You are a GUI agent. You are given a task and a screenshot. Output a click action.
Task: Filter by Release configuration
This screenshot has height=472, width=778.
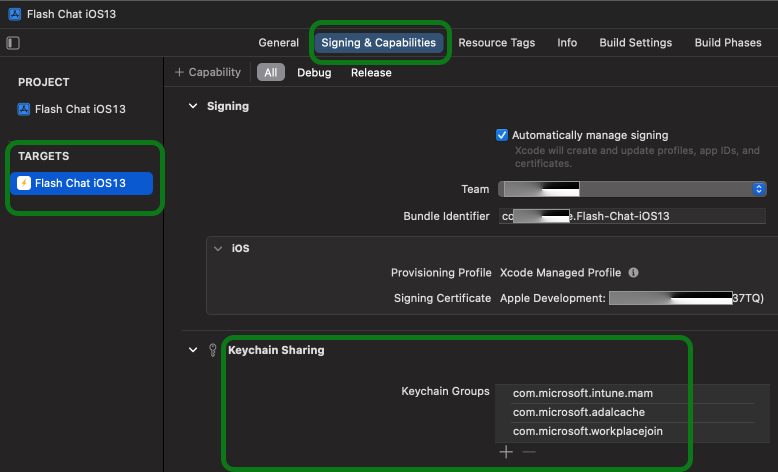371,72
